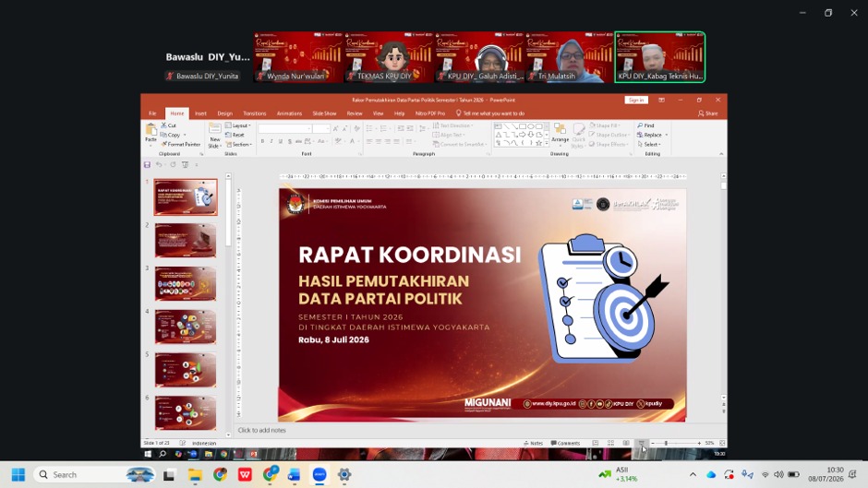The width and height of the screenshot is (868, 488).
Task: Toggle text Shadow formatting
Action: click(290, 142)
